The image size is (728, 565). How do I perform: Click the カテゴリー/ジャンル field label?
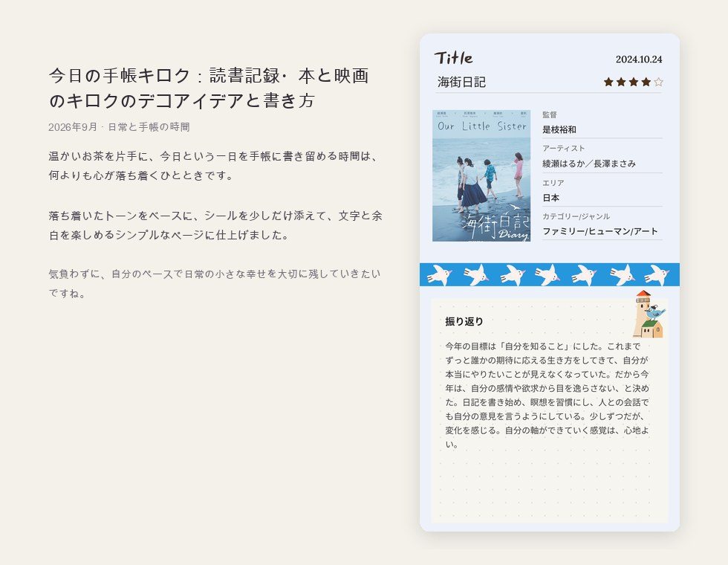[x=576, y=216]
